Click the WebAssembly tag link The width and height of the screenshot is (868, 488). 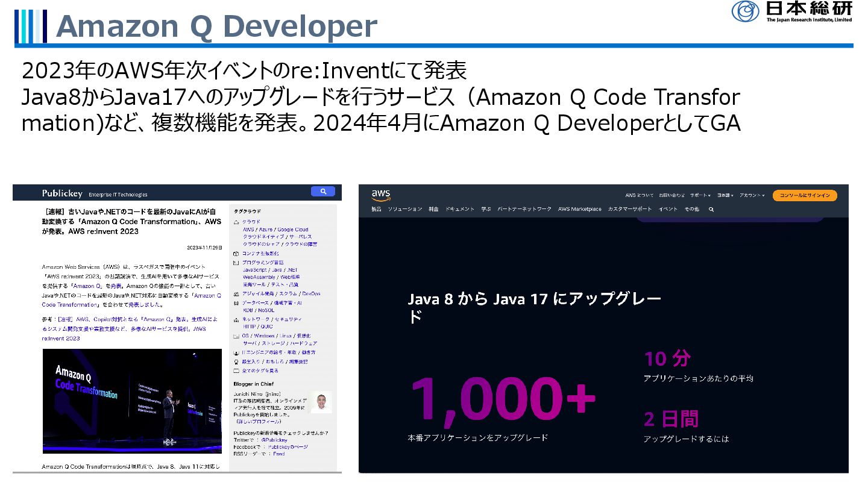click(x=259, y=277)
